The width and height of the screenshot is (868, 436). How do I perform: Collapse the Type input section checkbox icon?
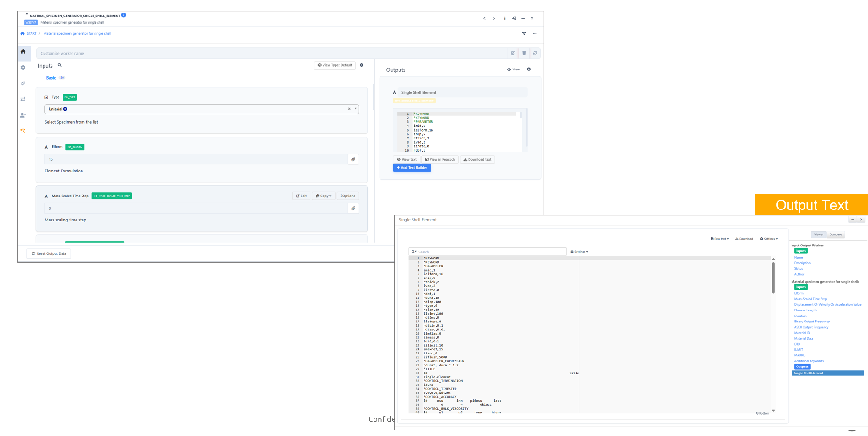coord(46,97)
